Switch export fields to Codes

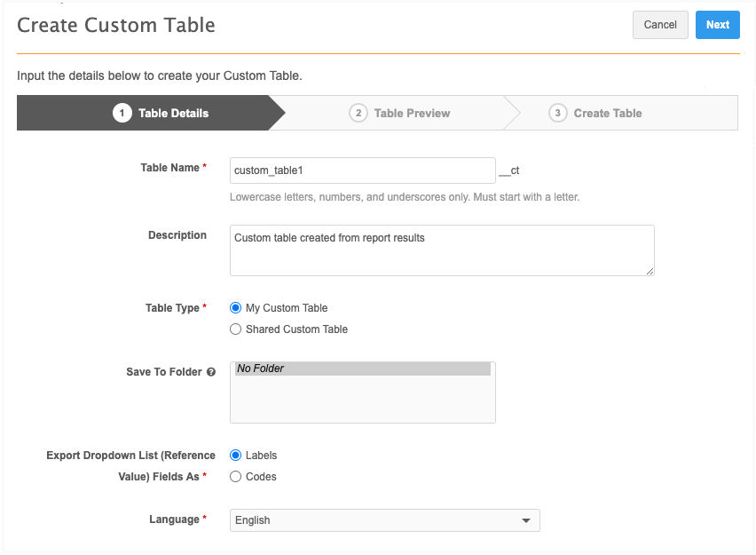click(x=235, y=477)
